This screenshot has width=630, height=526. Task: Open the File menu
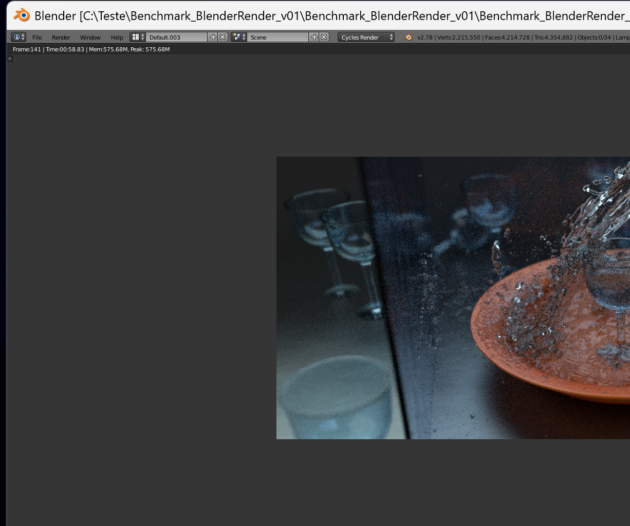point(37,37)
